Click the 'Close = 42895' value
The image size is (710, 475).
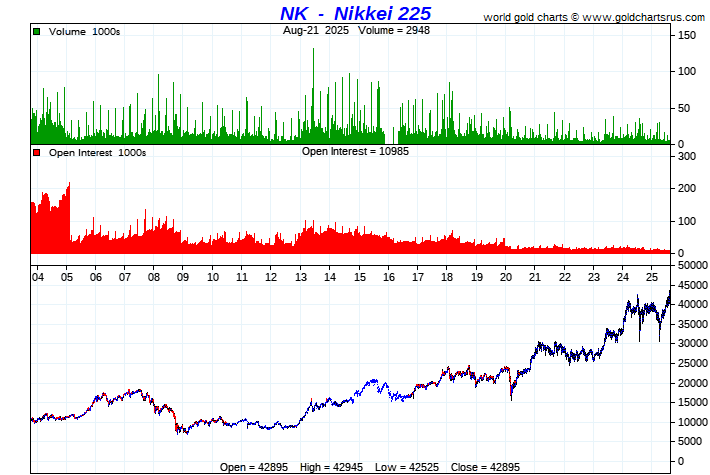pyautogui.click(x=485, y=467)
